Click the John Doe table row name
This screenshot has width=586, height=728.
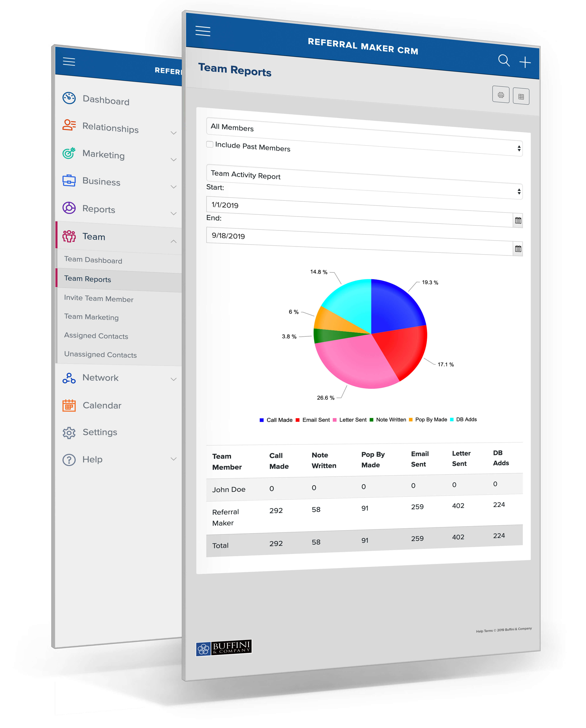tap(229, 489)
